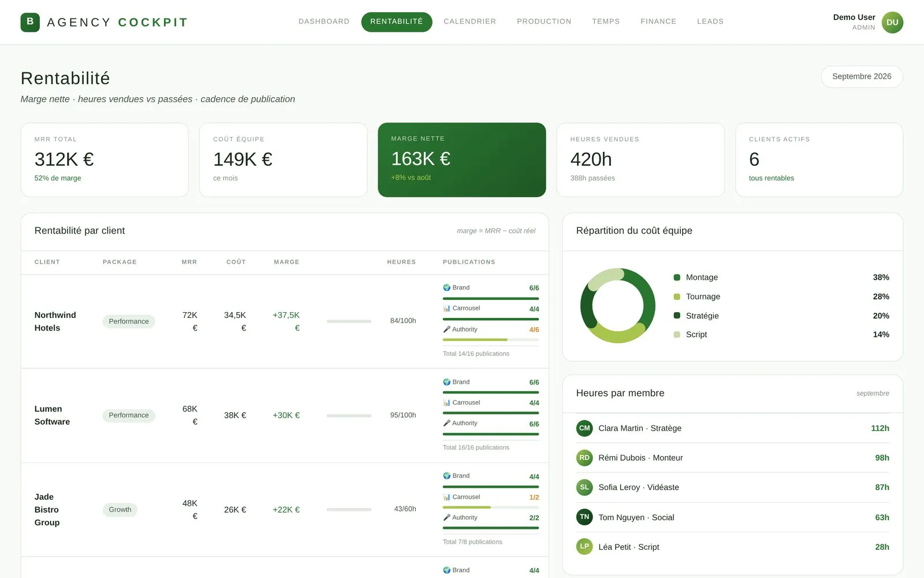This screenshot has height=578, width=924.
Task: Click the Demo User profile name
Action: tap(854, 17)
